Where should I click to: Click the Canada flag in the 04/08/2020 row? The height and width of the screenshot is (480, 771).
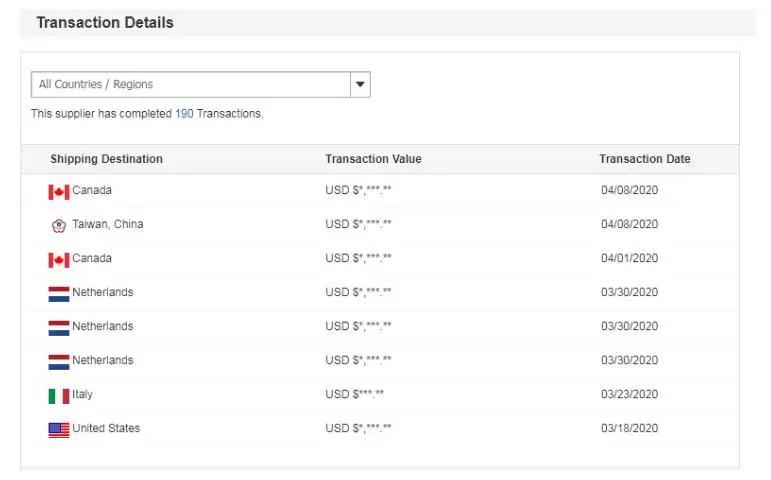pyautogui.click(x=59, y=191)
